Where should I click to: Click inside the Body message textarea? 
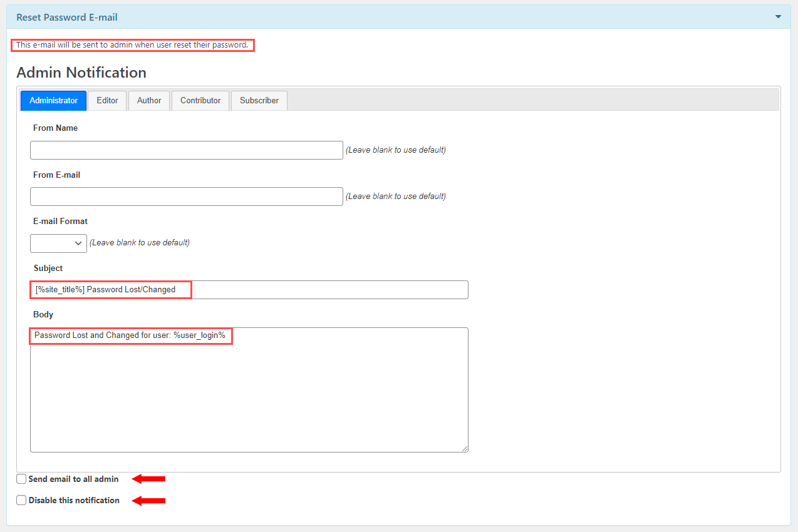249,388
